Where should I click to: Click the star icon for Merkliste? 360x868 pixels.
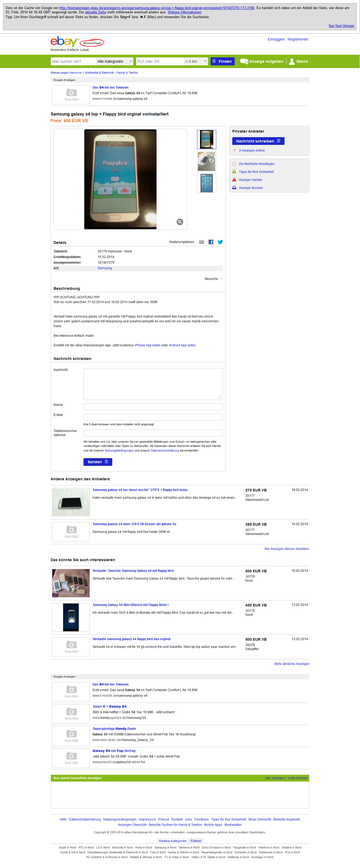[x=234, y=164]
